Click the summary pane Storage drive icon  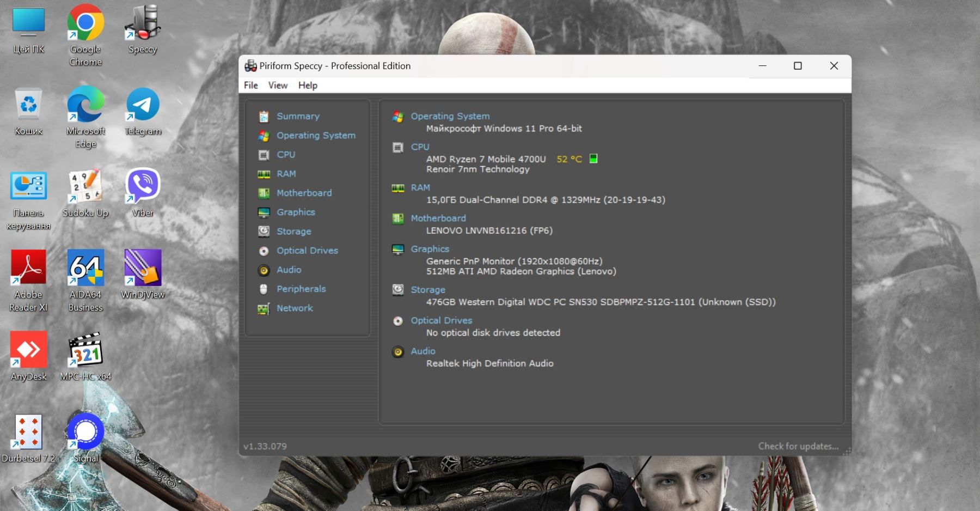398,290
